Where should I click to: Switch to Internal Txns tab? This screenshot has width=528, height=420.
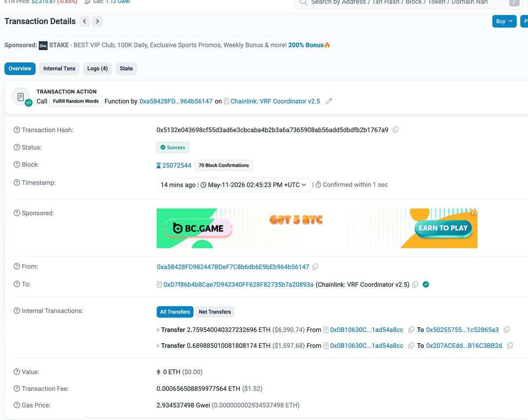(x=59, y=69)
